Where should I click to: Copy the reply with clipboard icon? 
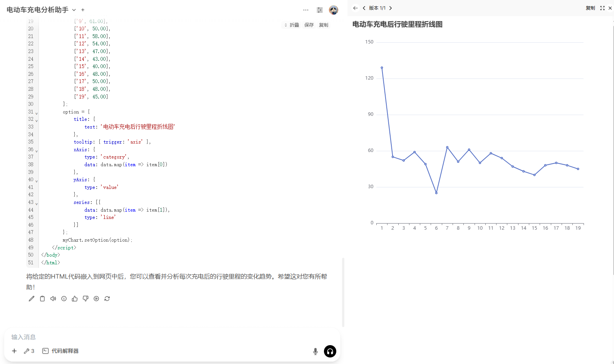click(42, 299)
